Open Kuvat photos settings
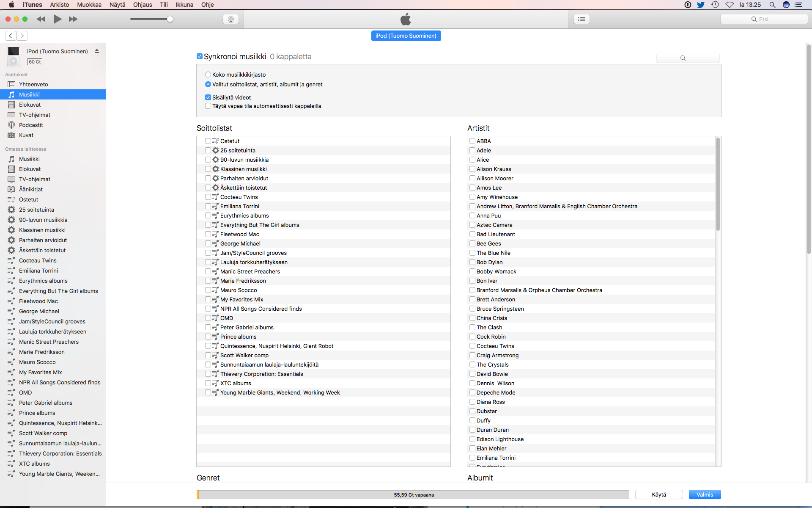This screenshot has width=812, height=508. point(26,135)
